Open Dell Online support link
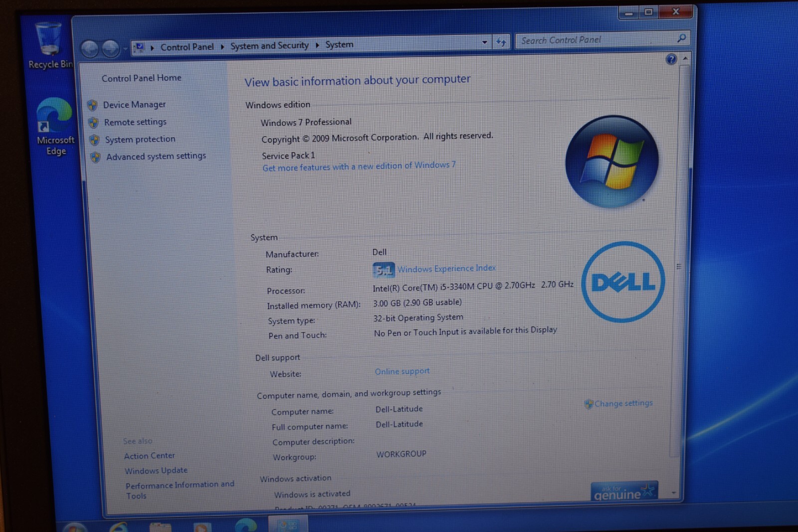This screenshot has height=532, width=798. 402,371
